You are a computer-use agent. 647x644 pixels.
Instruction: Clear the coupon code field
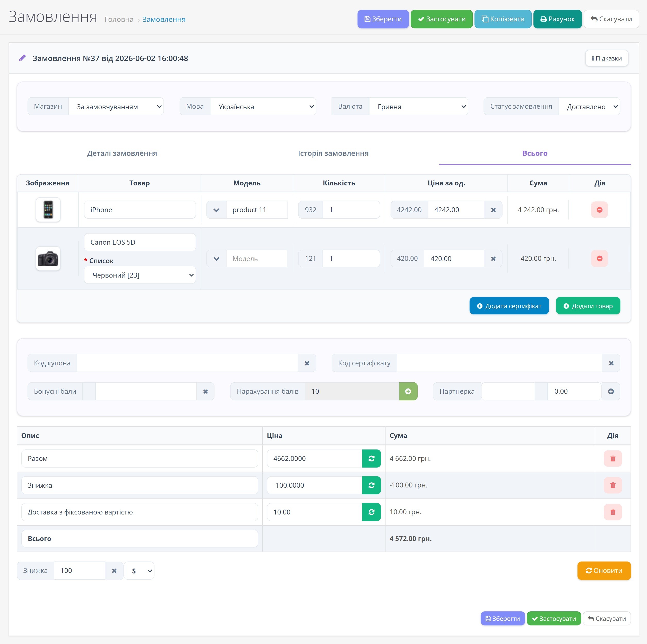coord(307,363)
